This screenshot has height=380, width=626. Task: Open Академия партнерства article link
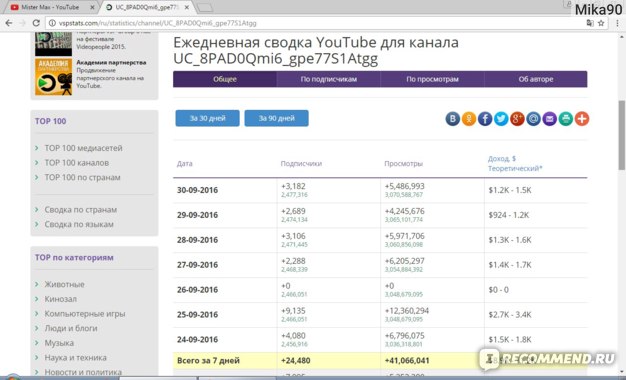111,62
